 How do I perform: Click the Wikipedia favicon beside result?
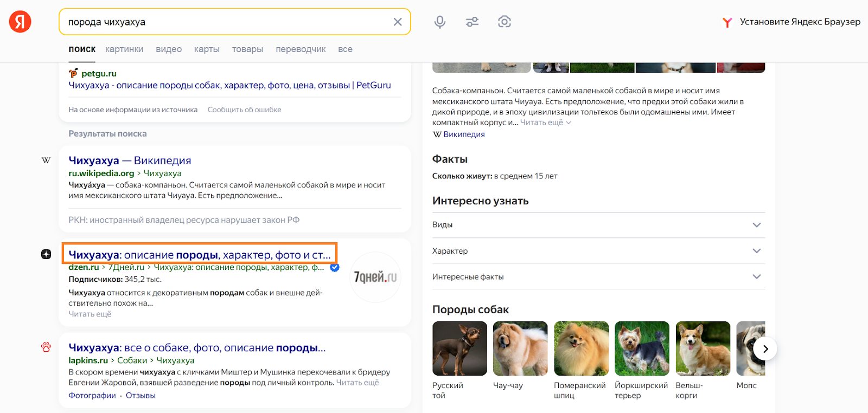[x=46, y=160]
